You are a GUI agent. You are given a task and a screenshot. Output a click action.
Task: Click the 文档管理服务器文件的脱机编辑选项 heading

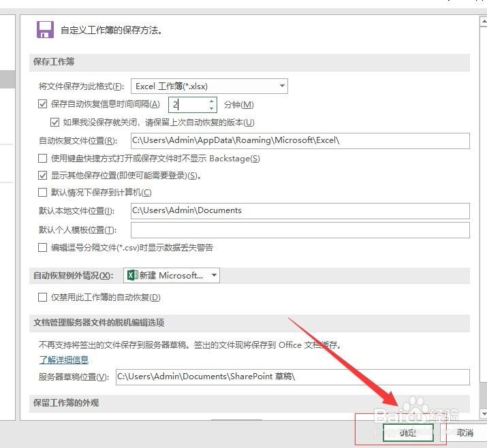tap(99, 322)
